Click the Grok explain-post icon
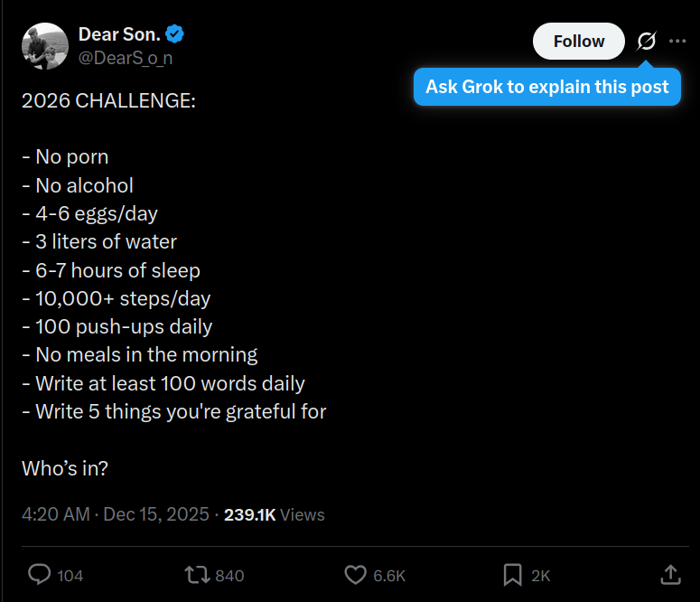This screenshot has width=700, height=602. coord(646,42)
